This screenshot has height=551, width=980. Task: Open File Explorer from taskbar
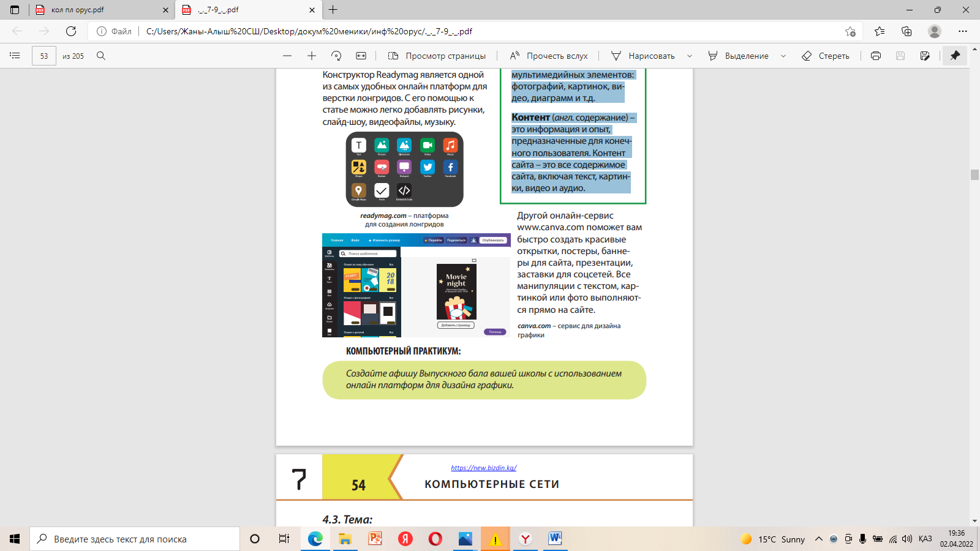pos(345,539)
